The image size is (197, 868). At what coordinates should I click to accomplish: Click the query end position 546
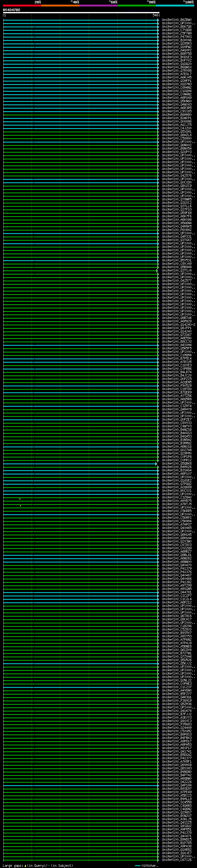click(x=155, y=15)
